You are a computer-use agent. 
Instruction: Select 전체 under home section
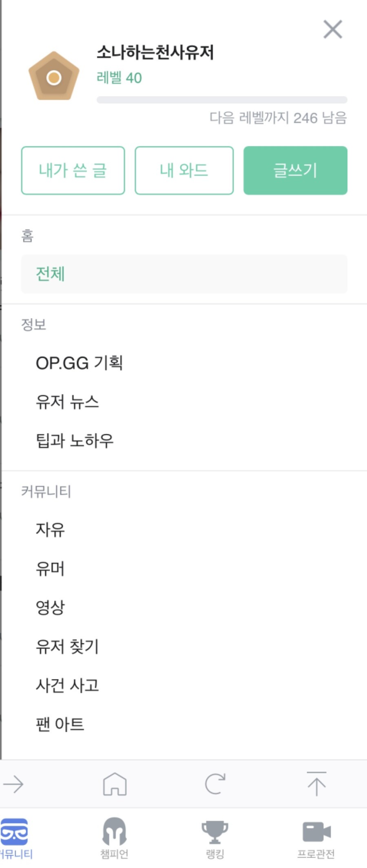coord(184,274)
